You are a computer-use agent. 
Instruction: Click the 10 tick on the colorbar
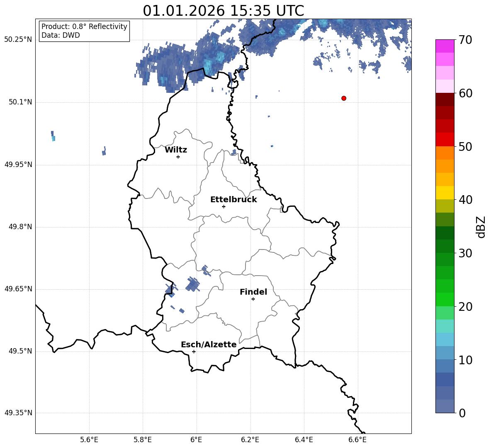pos(465,360)
